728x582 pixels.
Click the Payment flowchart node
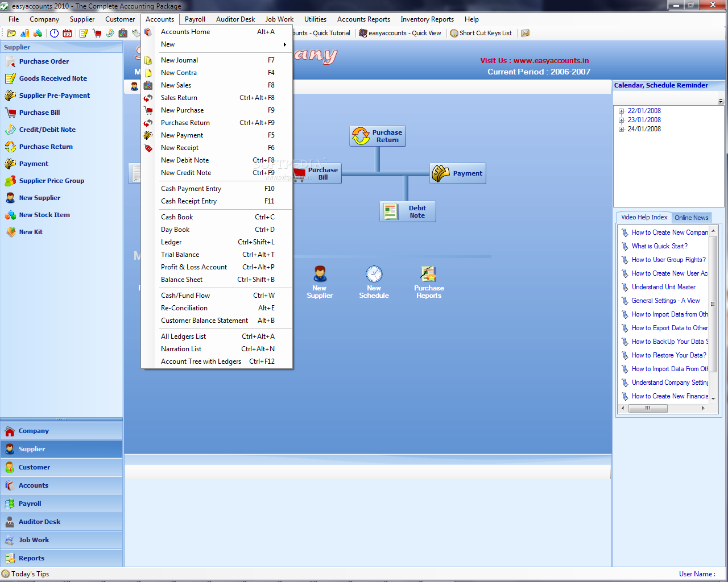(458, 173)
